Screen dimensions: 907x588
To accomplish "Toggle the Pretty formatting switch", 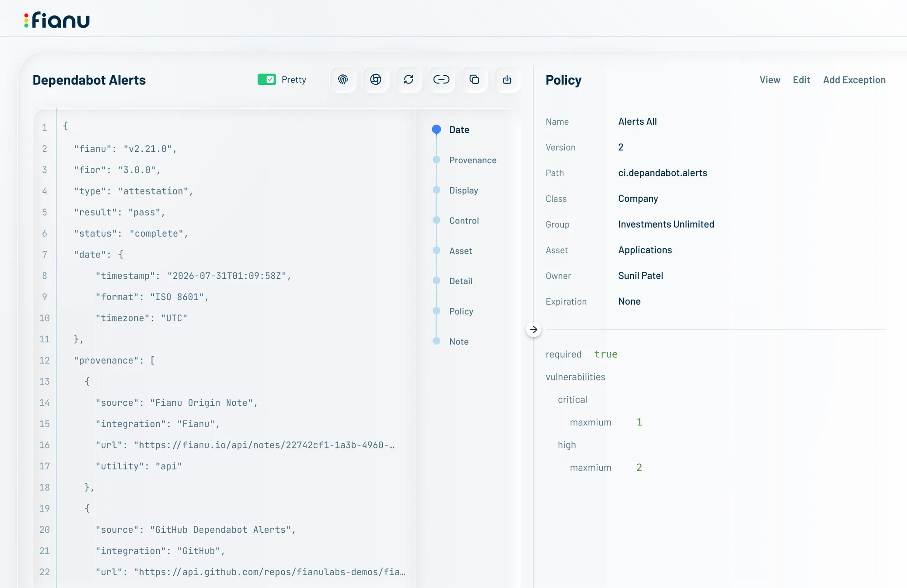I will pos(267,80).
